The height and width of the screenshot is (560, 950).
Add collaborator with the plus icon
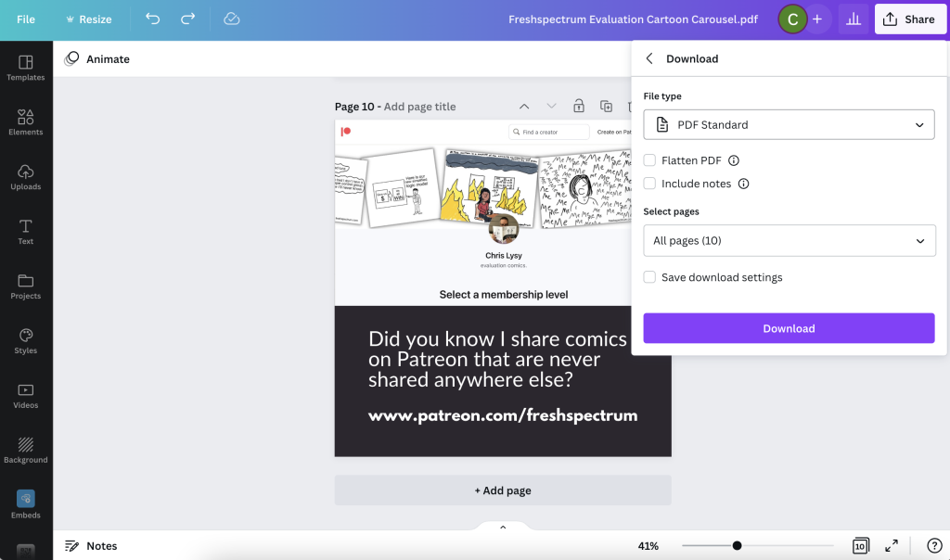[x=817, y=19]
